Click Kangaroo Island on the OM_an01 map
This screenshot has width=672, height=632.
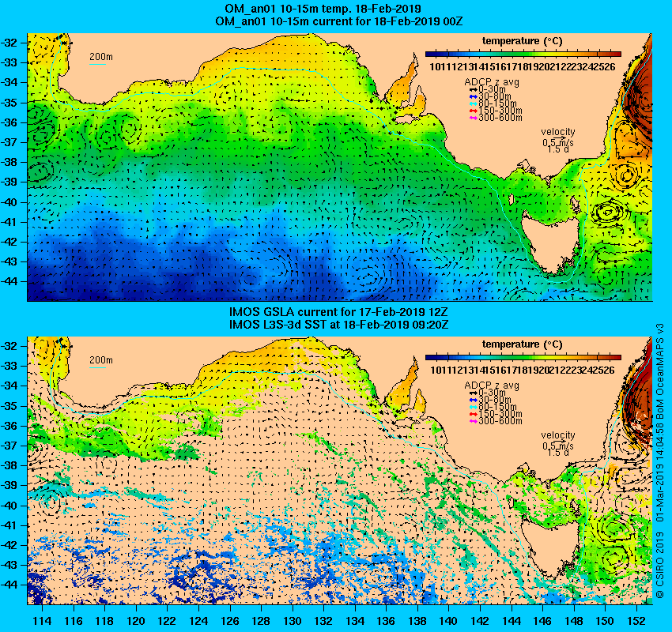click(x=409, y=118)
